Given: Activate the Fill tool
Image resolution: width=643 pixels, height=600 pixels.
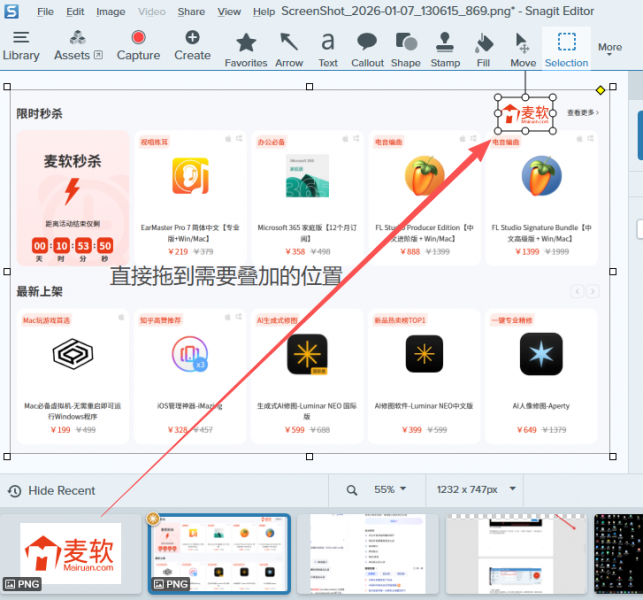Looking at the screenshot, I should click(x=484, y=48).
